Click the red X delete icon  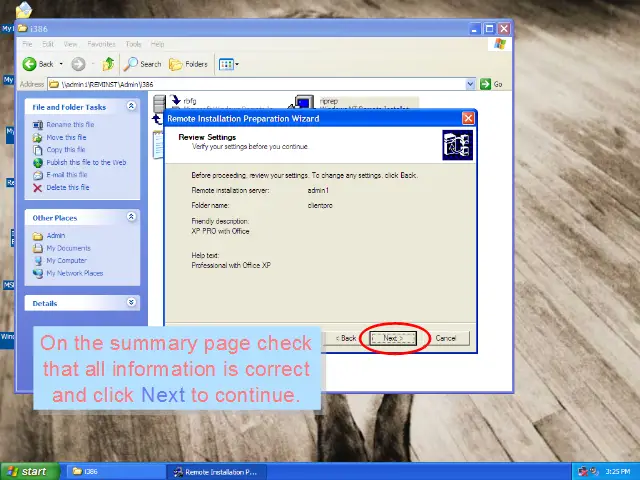[x=38, y=188]
